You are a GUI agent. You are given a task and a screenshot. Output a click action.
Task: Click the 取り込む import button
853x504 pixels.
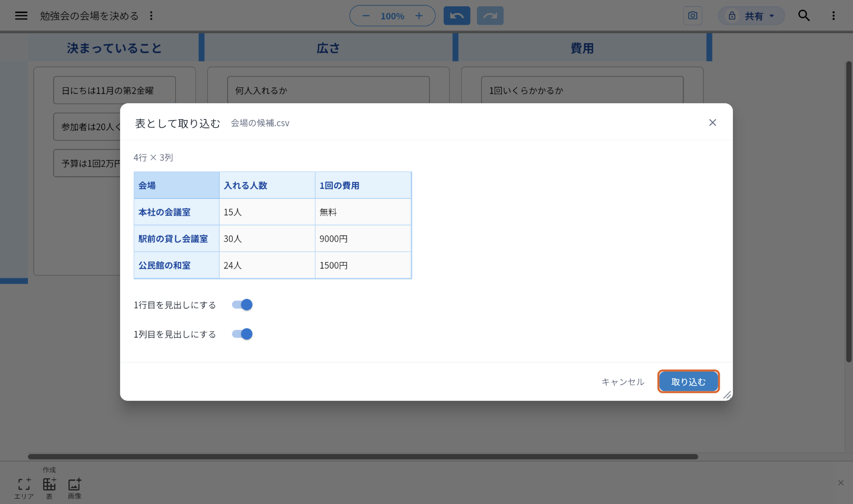[x=688, y=382]
